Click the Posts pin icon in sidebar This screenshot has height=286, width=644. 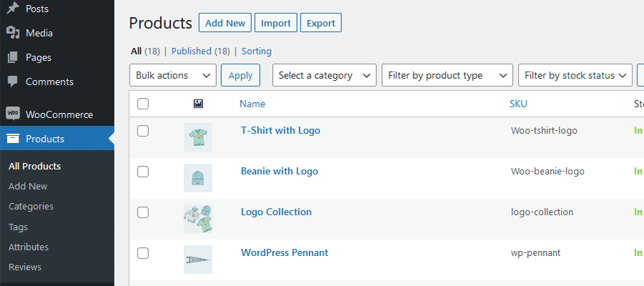(x=12, y=9)
